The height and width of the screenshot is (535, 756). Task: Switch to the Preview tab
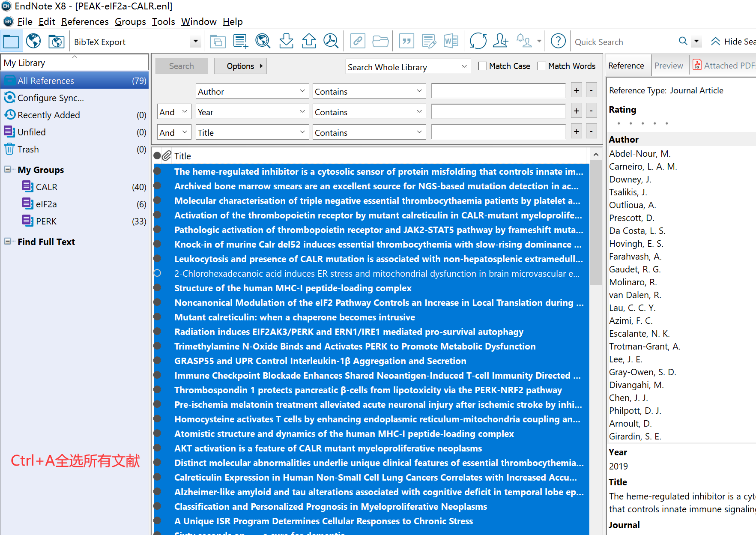[x=669, y=66]
